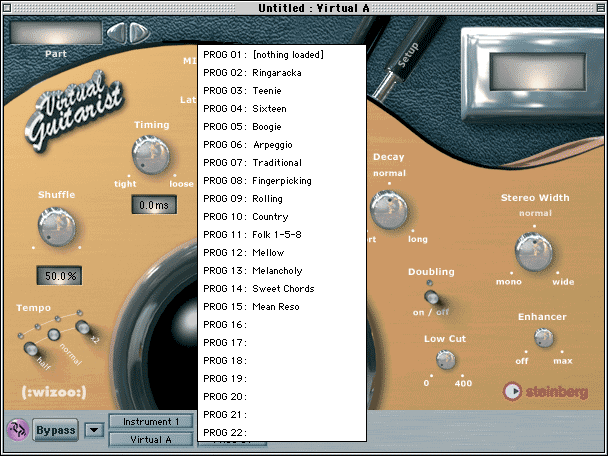Click the Shuffle knob

(x=56, y=226)
